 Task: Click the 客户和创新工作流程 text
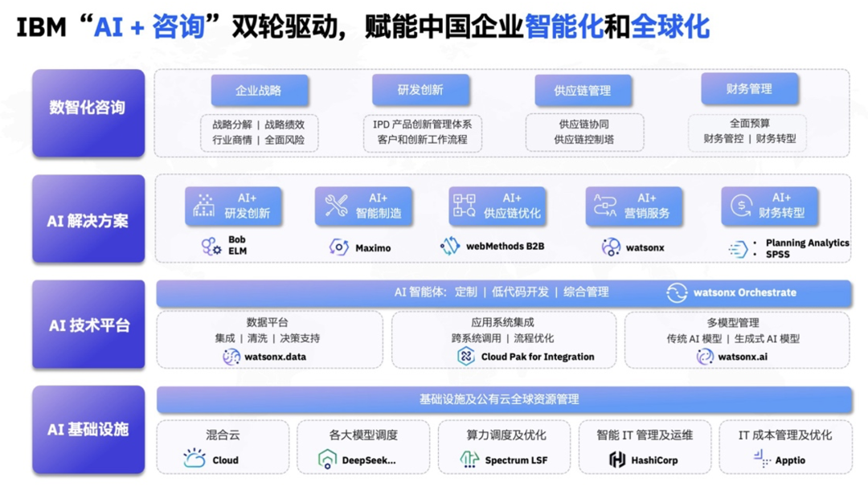423,139
